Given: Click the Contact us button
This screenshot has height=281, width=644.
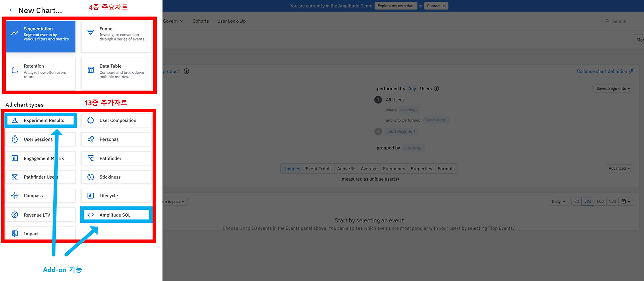Looking at the screenshot, I should point(436,6).
